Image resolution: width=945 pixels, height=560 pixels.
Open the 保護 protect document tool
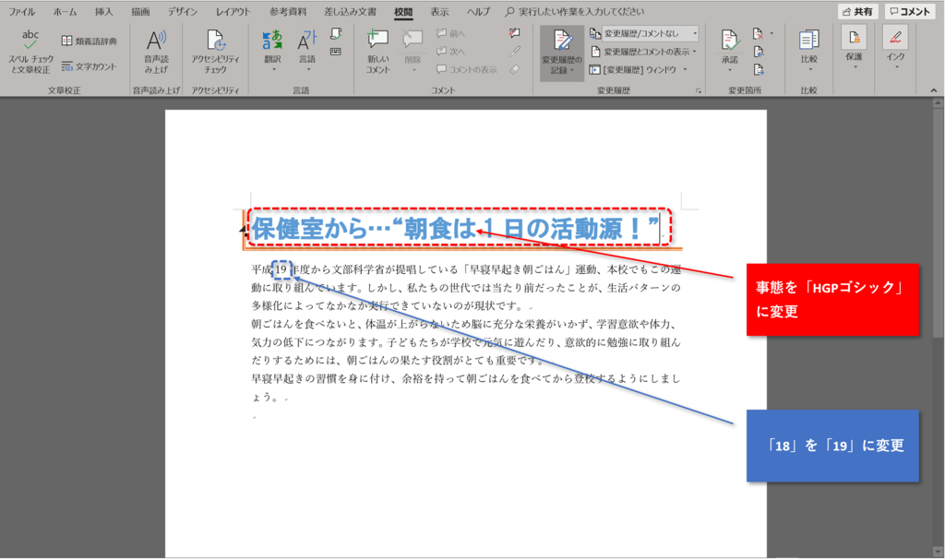click(x=854, y=48)
